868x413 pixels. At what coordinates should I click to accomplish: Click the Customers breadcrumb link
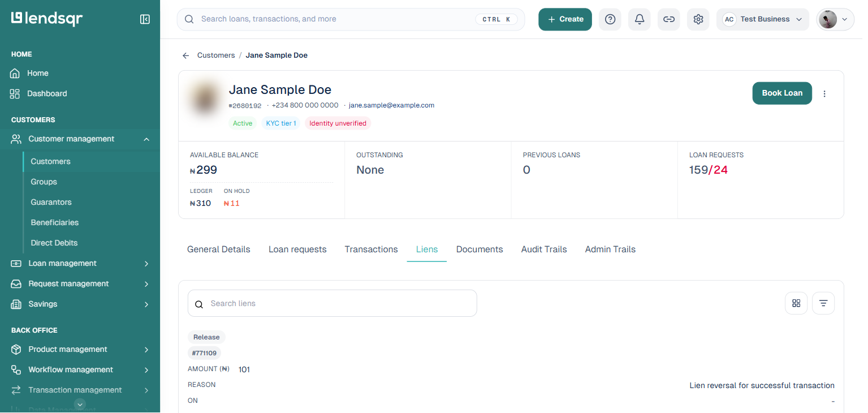click(216, 55)
